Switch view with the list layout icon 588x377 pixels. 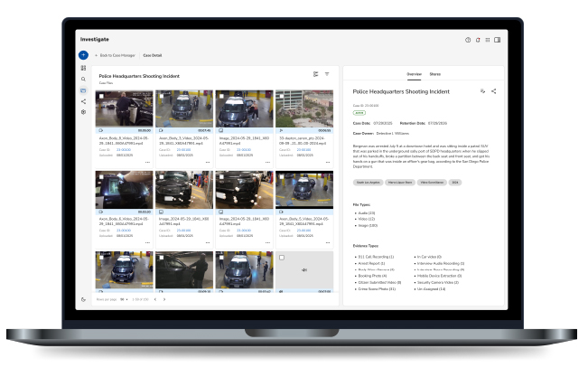(x=316, y=74)
